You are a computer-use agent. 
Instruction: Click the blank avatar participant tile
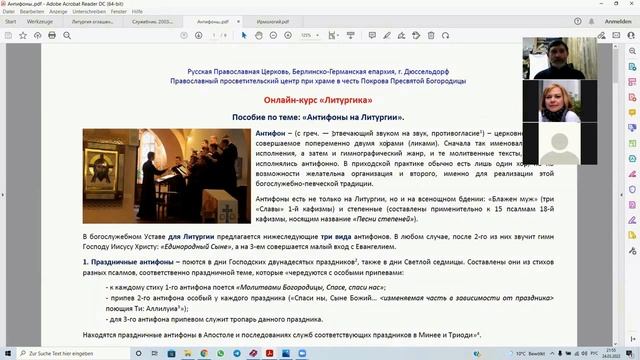coord(560,144)
